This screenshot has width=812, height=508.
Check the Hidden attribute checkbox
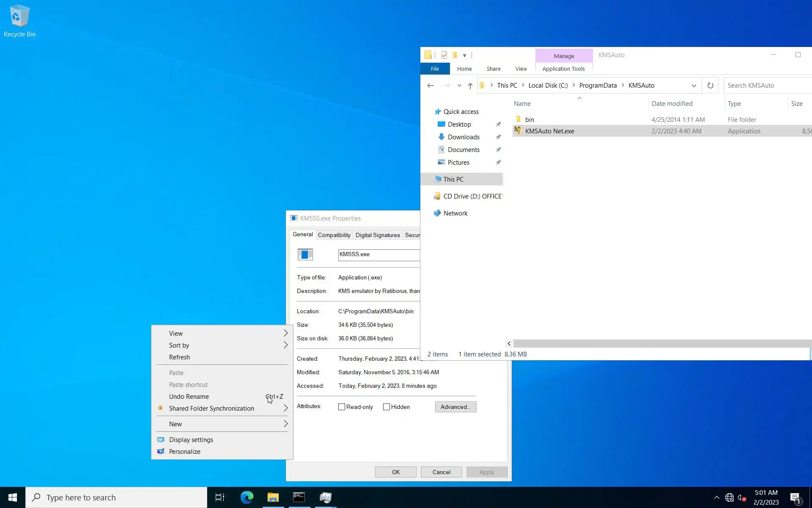(x=387, y=407)
